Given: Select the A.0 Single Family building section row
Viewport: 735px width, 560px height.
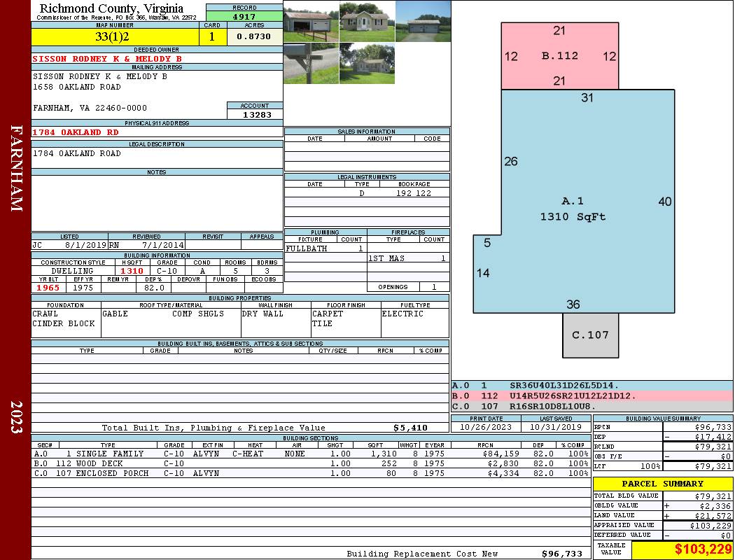Looking at the screenshot, I should (310, 454).
